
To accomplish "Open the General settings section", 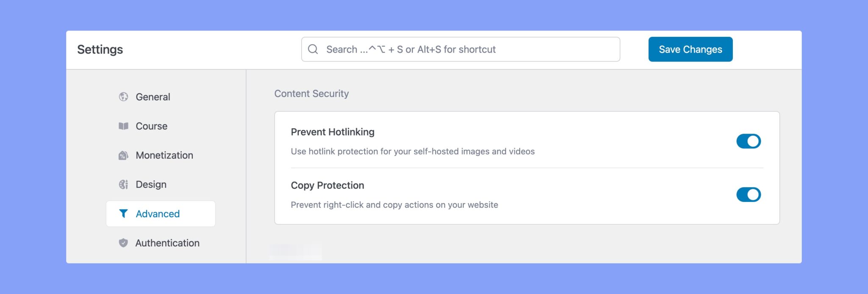I will [153, 97].
